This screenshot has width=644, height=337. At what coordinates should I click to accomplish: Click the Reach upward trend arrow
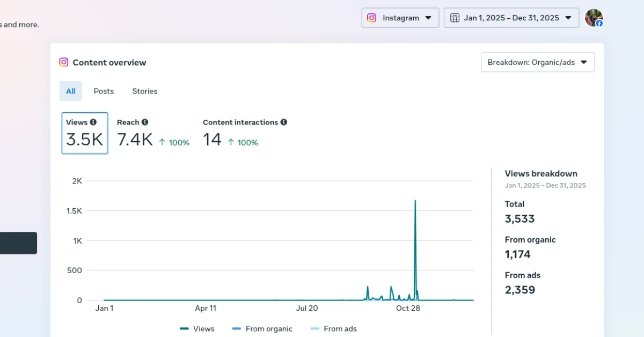coord(162,142)
